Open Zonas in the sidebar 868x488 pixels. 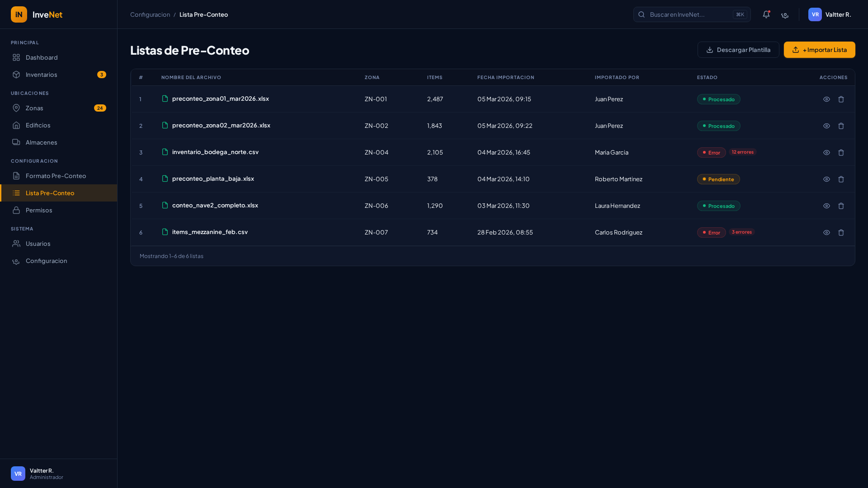34,108
